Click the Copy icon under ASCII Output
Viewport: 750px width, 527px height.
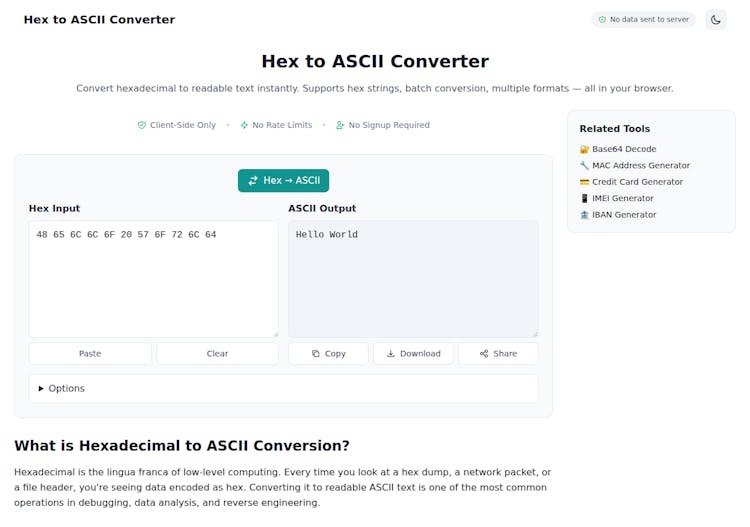tap(316, 354)
